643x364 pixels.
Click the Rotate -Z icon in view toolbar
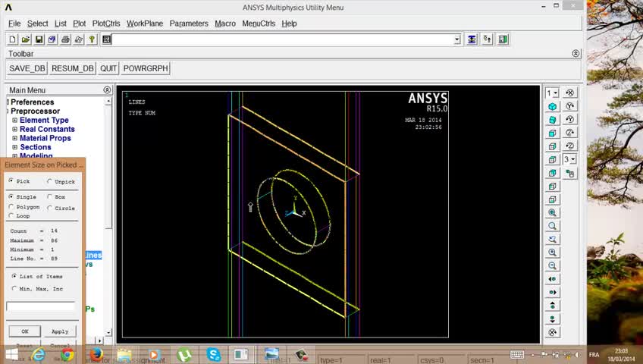click(x=569, y=146)
